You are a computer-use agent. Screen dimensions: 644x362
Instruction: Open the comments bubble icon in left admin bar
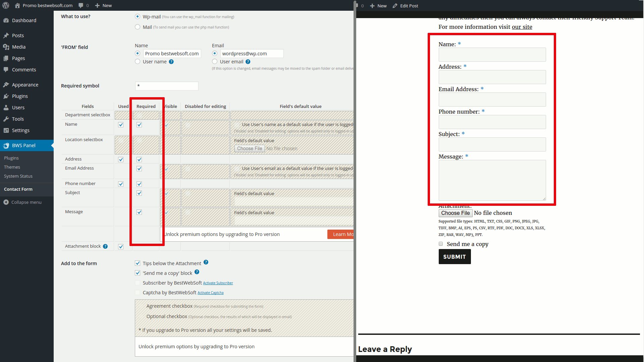[81, 5]
